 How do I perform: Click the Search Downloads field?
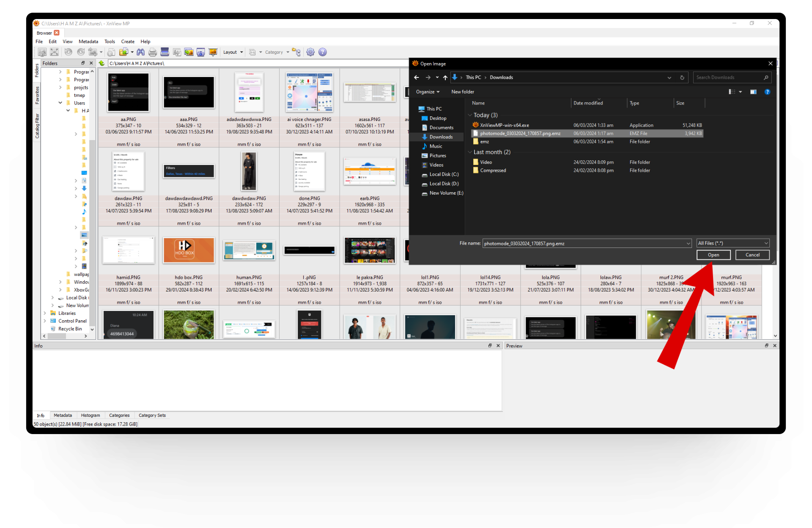(x=728, y=77)
